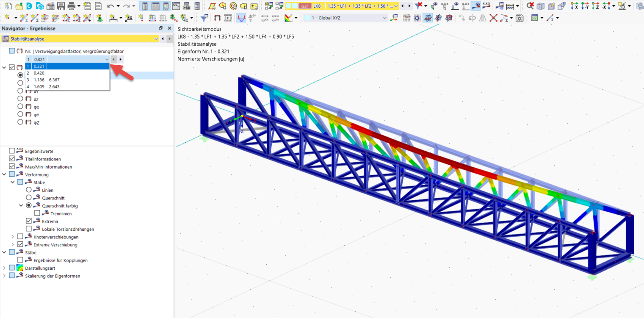Image resolution: width=644 pixels, height=318 pixels.
Task: Expand the Extreme Verschiebung node
Action: point(13,245)
